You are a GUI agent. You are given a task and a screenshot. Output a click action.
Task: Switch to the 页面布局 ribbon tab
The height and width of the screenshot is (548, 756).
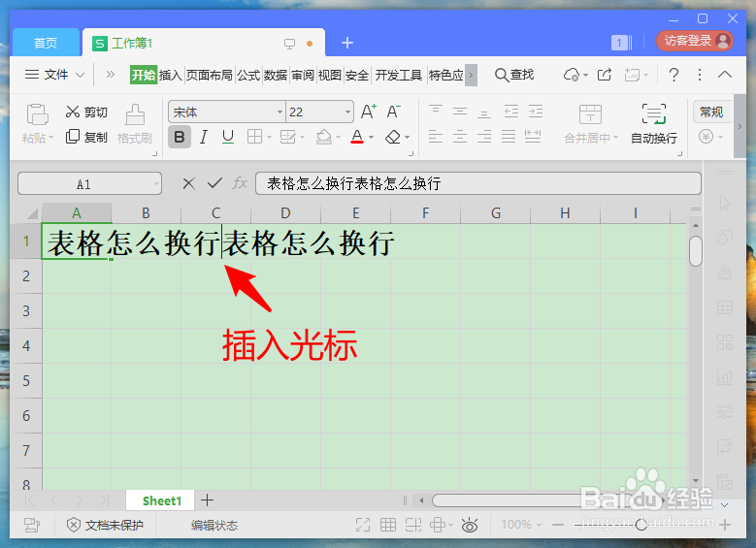(x=210, y=76)
